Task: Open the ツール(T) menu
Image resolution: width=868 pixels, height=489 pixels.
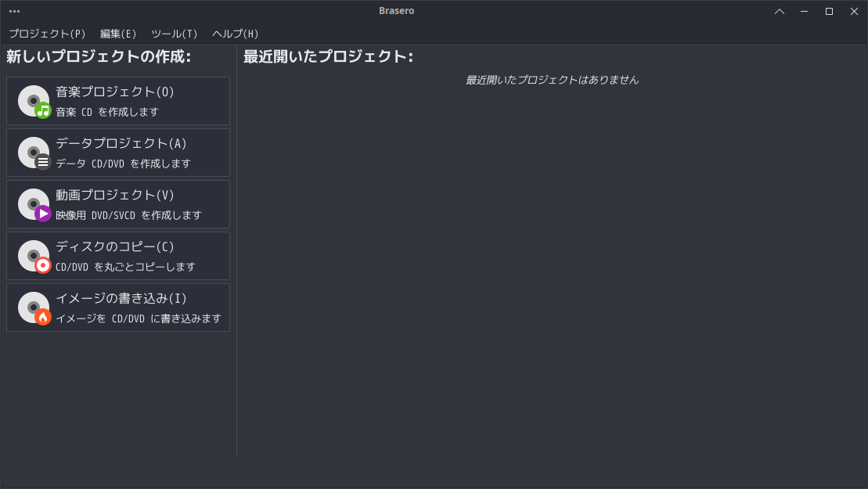Action: (174, 34)
